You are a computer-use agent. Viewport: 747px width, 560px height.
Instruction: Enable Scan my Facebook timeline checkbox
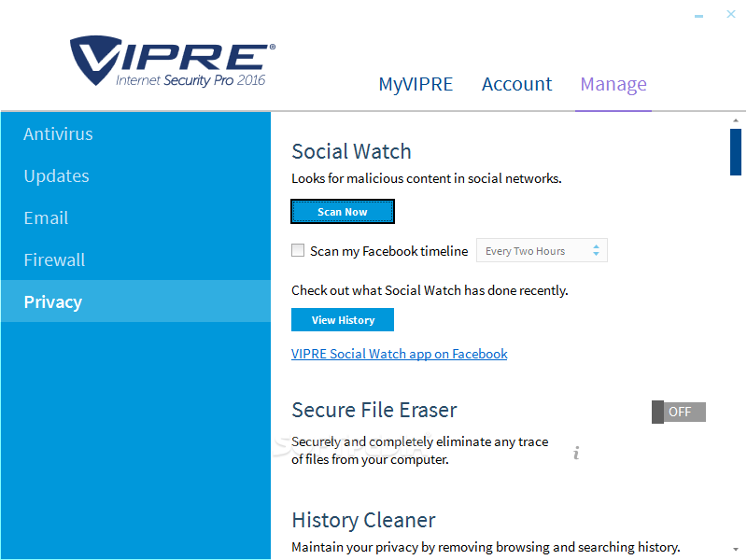298,250
